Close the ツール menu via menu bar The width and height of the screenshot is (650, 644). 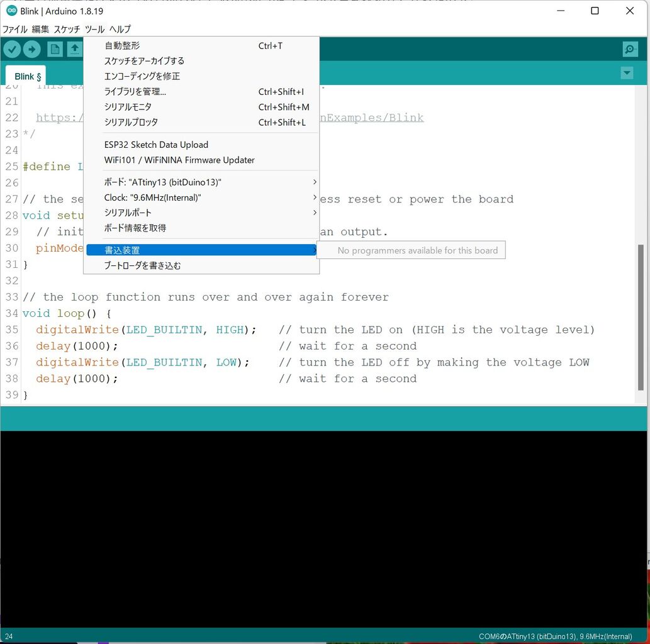click(95, 30)
